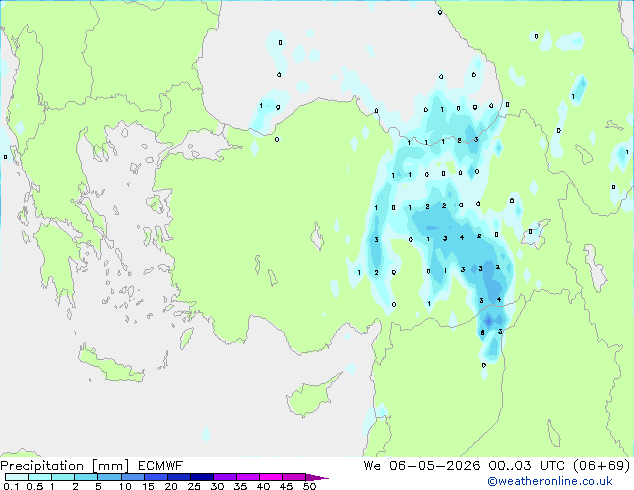634x490 pixels.
Task: Pick the purple swatch between 30 and 35
Action: coord(225,477)
